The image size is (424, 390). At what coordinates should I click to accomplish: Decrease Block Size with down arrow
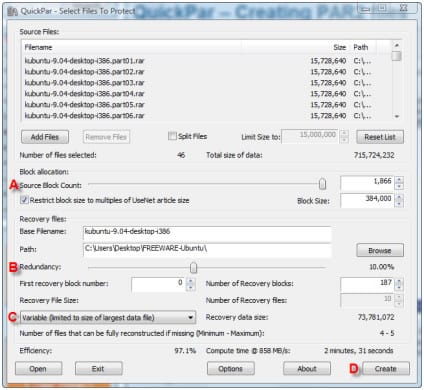pyautogui.click(x=399, y=204)
